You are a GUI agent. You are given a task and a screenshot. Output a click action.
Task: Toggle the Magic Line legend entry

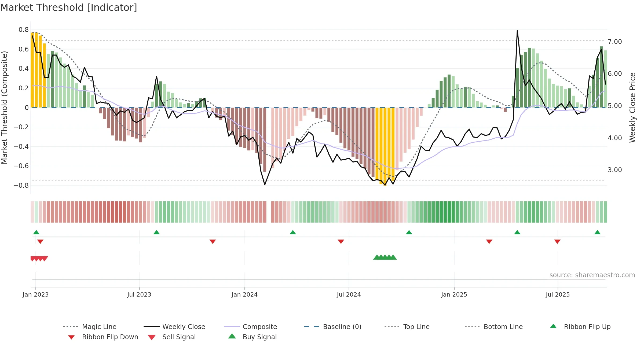(90, 327)
